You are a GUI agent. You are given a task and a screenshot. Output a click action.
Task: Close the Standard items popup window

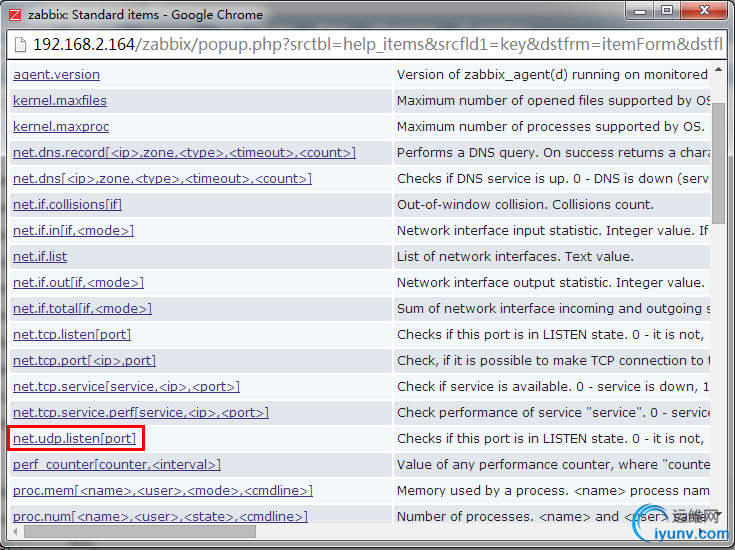click(x=704, y=11)
